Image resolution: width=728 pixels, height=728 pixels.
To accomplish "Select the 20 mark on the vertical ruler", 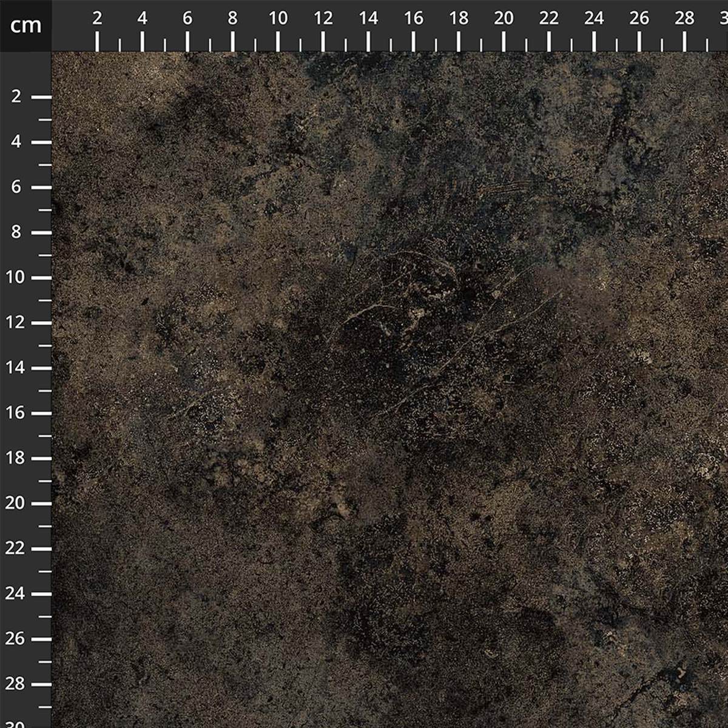I will (x=17, y=504).
